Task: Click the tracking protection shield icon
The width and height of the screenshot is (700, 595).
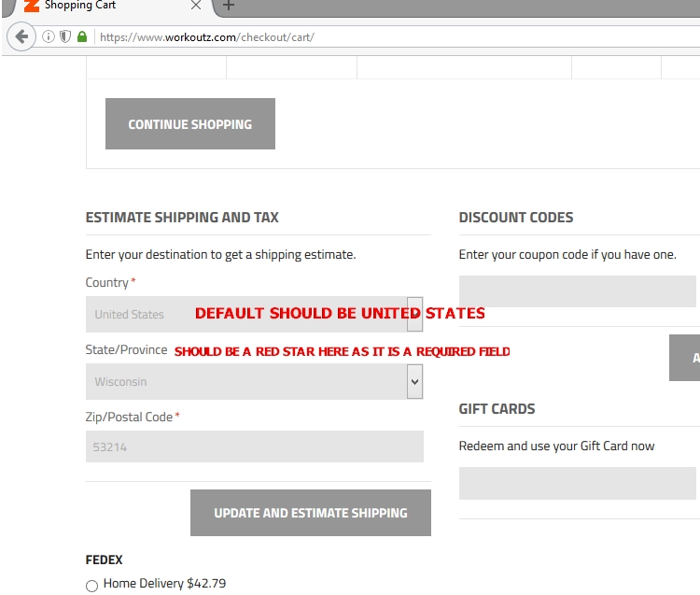Action: [x=65, y=36]
